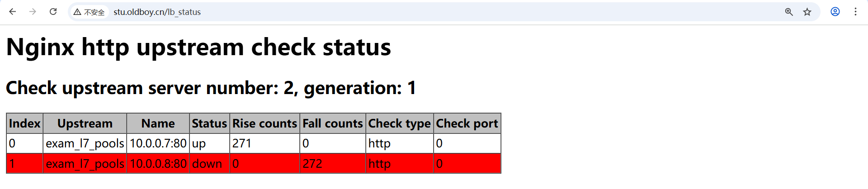Click the browser back arrow
Screen dimensions: 868x189
pos(13,12)
